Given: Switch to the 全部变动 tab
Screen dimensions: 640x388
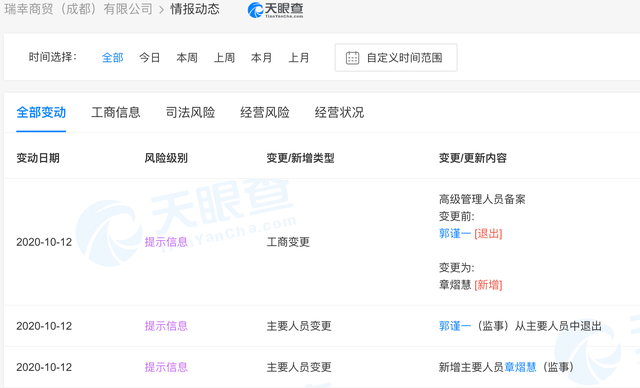Looking at the screenshot, I should tap(41, 112).
